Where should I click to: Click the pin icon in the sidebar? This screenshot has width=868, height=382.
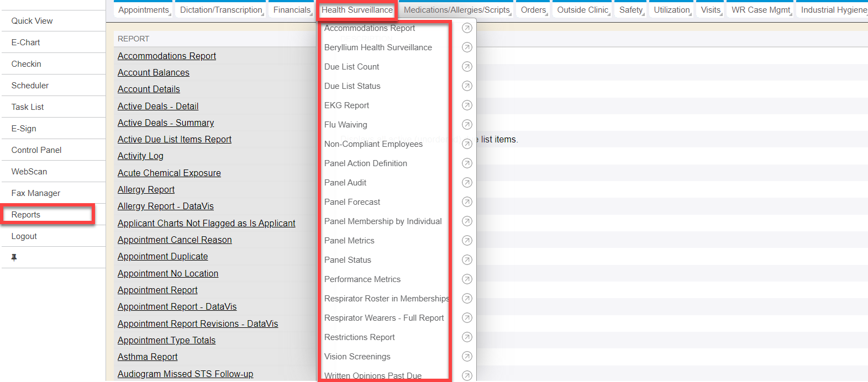pos(14,258)
